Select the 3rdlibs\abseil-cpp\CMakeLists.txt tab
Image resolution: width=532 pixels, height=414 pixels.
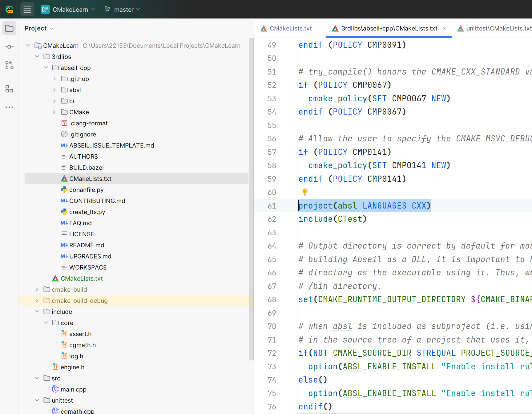pyautogui.click(x=389, y=28)
